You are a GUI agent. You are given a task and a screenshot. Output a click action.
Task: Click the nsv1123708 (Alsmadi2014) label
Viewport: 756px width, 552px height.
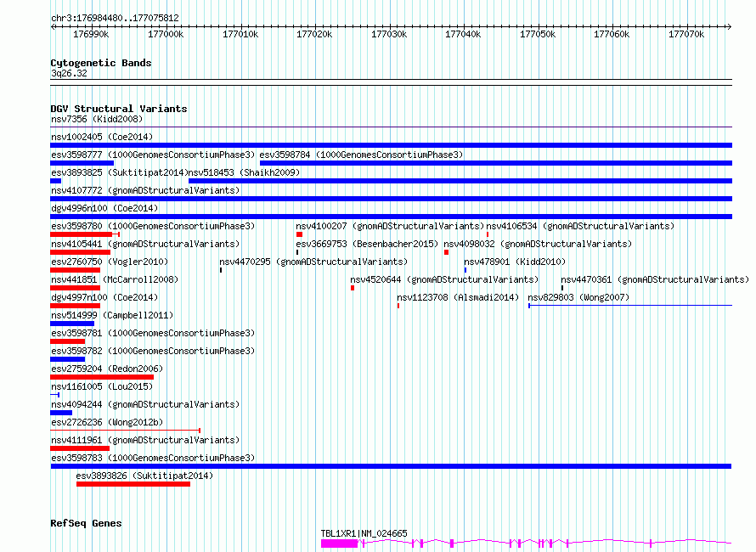point(458,297)
